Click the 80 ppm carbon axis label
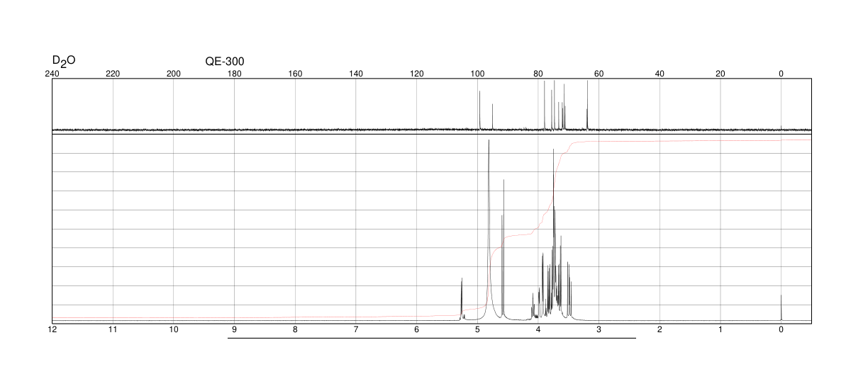Viewport: 868px width, 374px height. [538, 74]
